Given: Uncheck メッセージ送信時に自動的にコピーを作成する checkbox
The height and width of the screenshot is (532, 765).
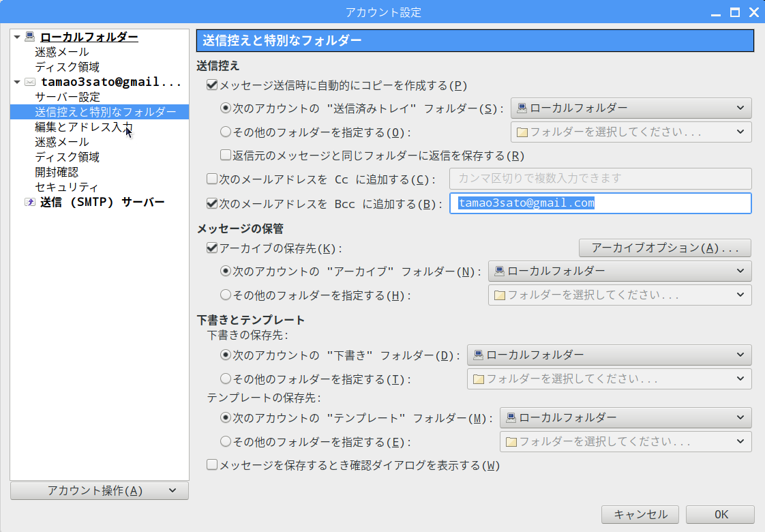Looking at the screenshot, I should pyautogui.click(x=211, y=86).
